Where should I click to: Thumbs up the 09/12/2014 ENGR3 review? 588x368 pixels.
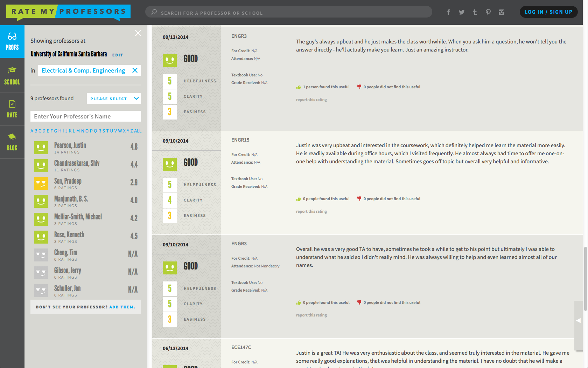pyautogui.click(x=299, y=87)
